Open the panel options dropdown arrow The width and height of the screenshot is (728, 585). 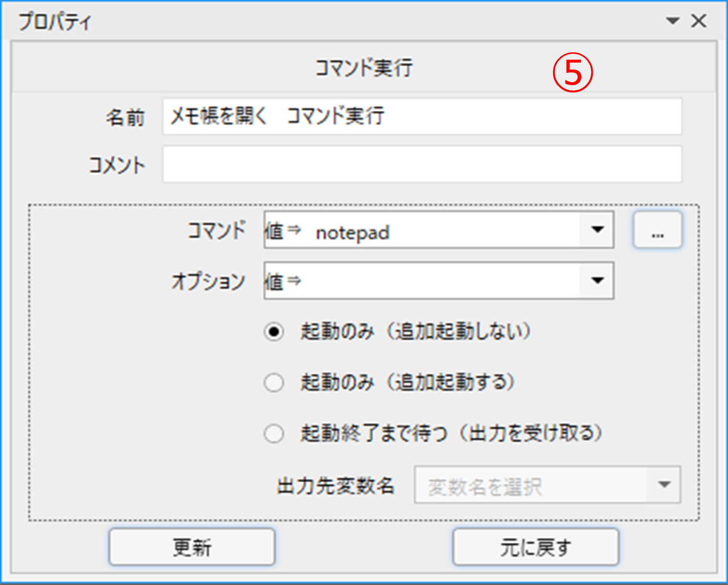point(673,21)
